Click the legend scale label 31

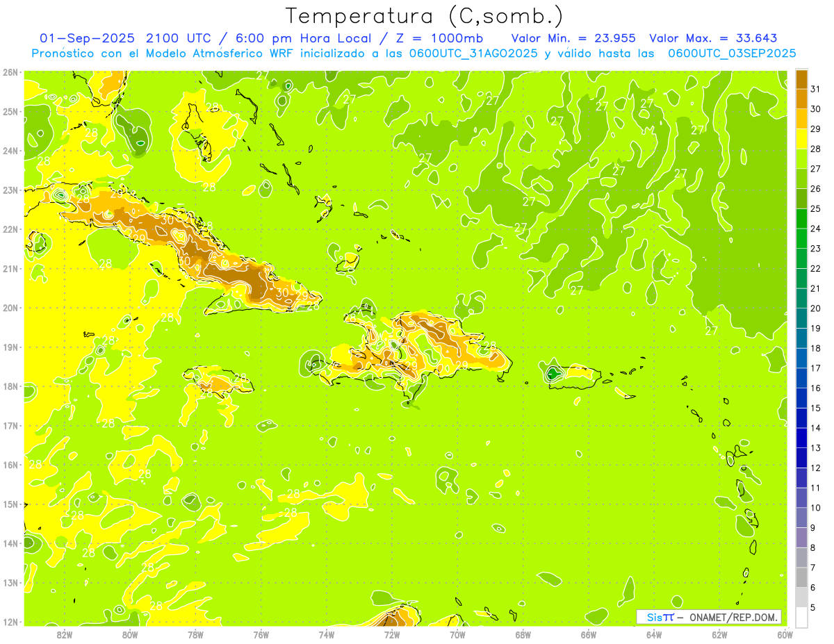pos(816,89)
